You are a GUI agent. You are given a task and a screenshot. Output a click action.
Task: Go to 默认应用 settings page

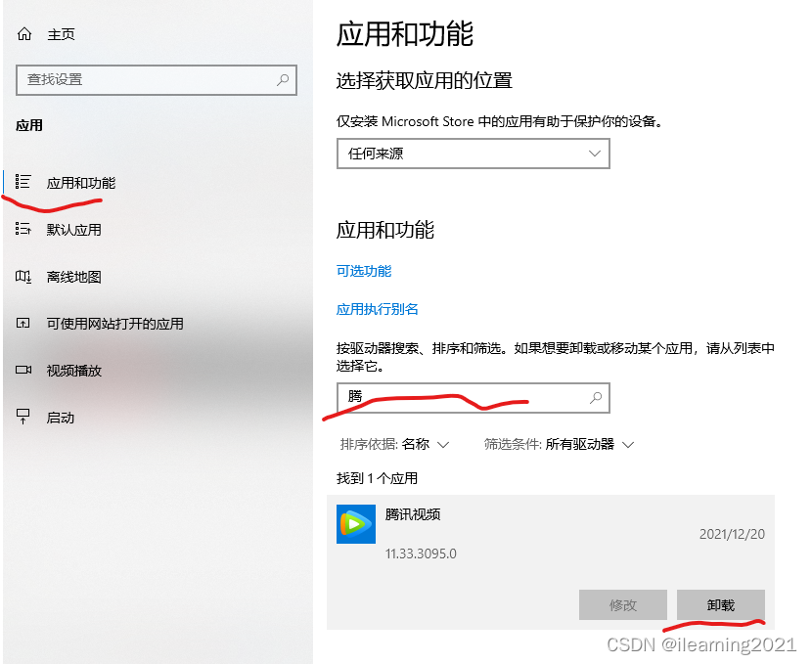[x=74, y=230]
